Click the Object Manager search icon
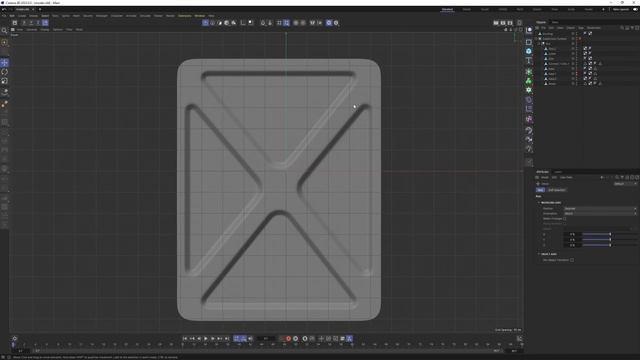This screenshot has height=360, width=640. pos(622,28)
